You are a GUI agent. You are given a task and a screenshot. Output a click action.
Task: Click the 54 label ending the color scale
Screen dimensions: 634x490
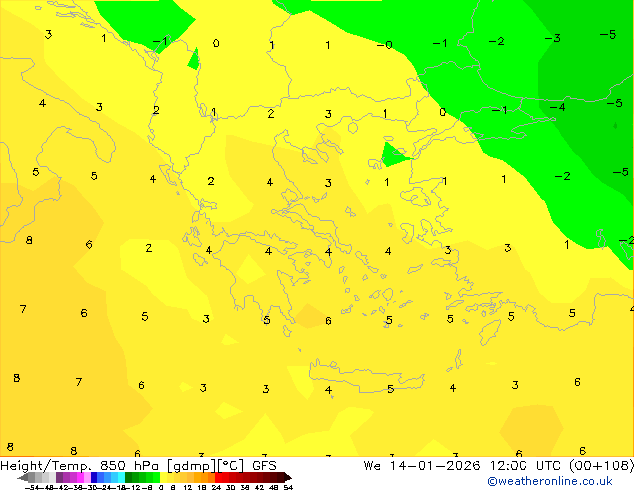pos(288,487)
